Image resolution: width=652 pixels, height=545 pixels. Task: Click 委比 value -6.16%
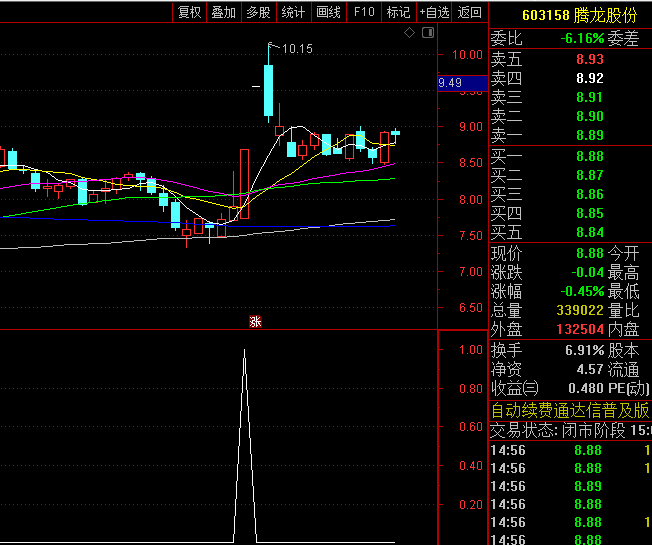pyautogui.click(x=582, y=39)
